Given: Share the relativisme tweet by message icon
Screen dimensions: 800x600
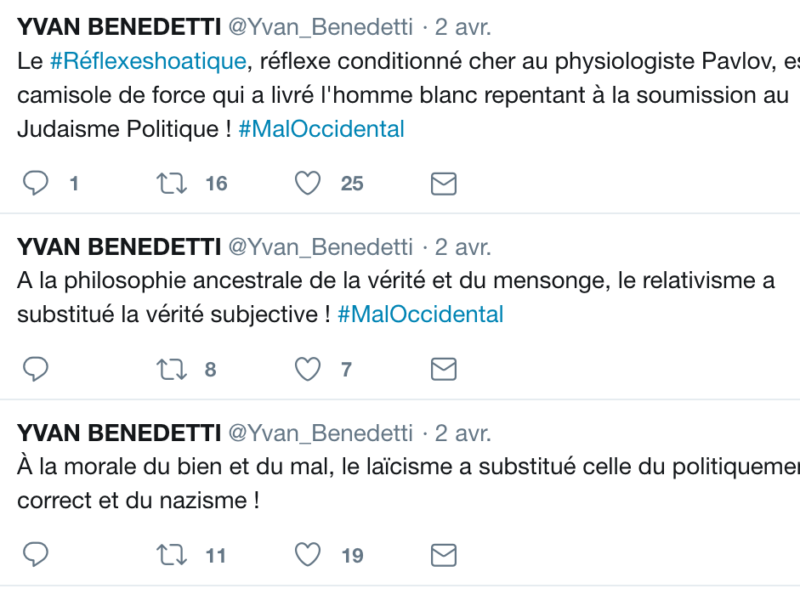Looking at the screenshot, I should 443,369.
